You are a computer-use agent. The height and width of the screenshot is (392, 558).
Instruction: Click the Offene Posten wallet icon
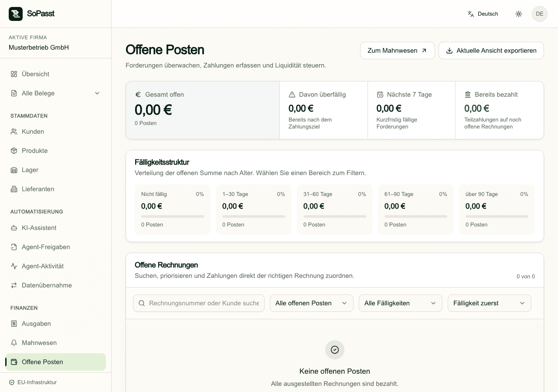[14, 362]
